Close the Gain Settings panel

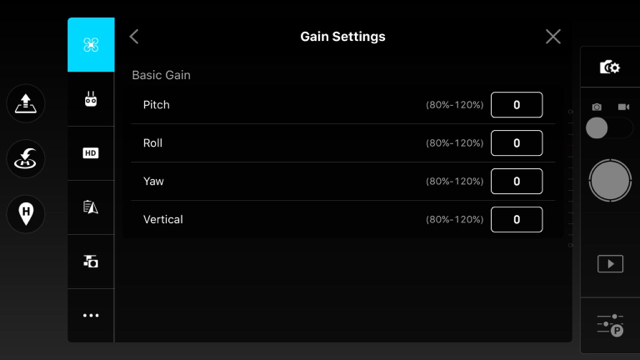553,37
